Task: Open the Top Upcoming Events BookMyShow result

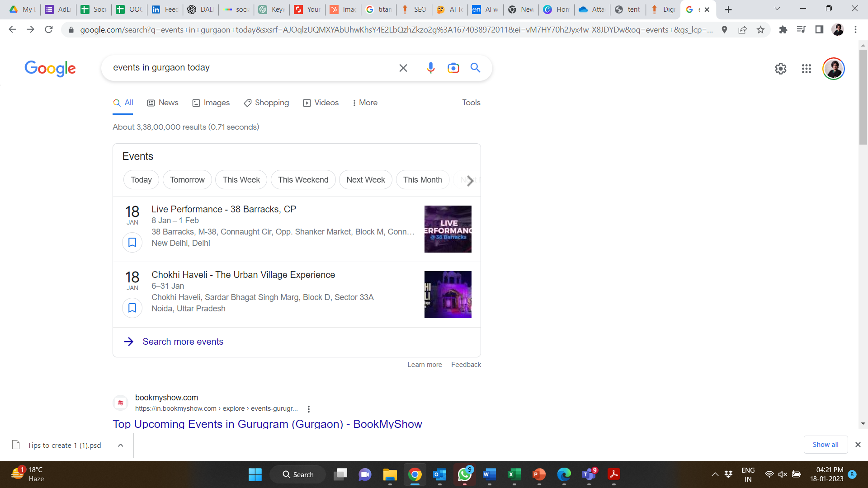Action: click(x=267, y=424)
